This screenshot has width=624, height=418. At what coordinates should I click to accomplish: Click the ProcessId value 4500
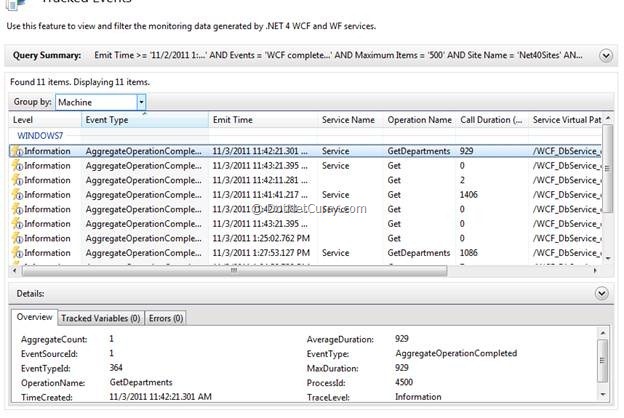coord(404,382)
